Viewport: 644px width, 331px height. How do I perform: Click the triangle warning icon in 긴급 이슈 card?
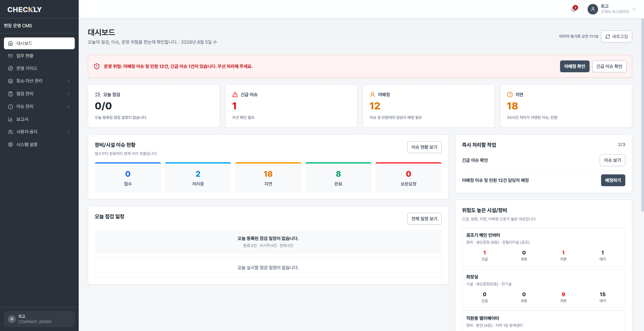235,95
